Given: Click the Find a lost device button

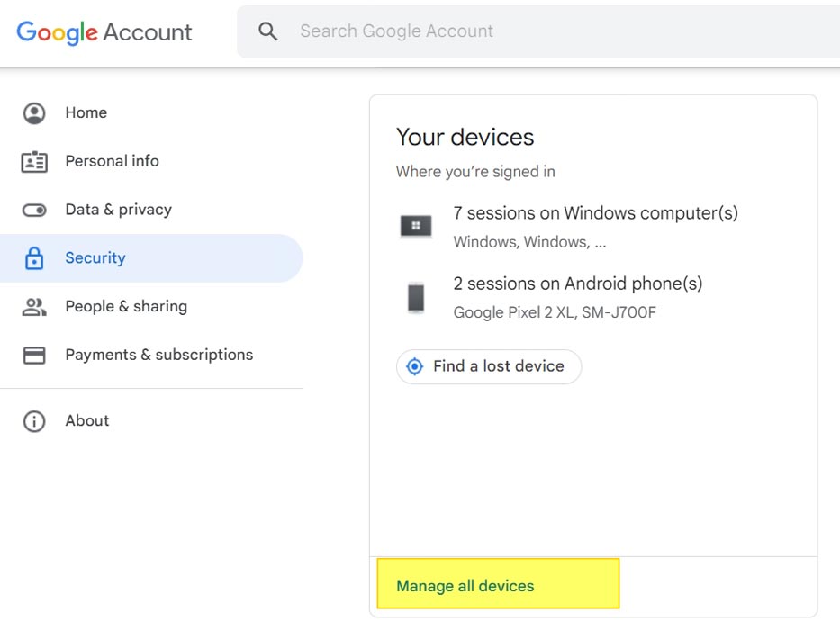Looking at the screenshot, I should (489, 366).
